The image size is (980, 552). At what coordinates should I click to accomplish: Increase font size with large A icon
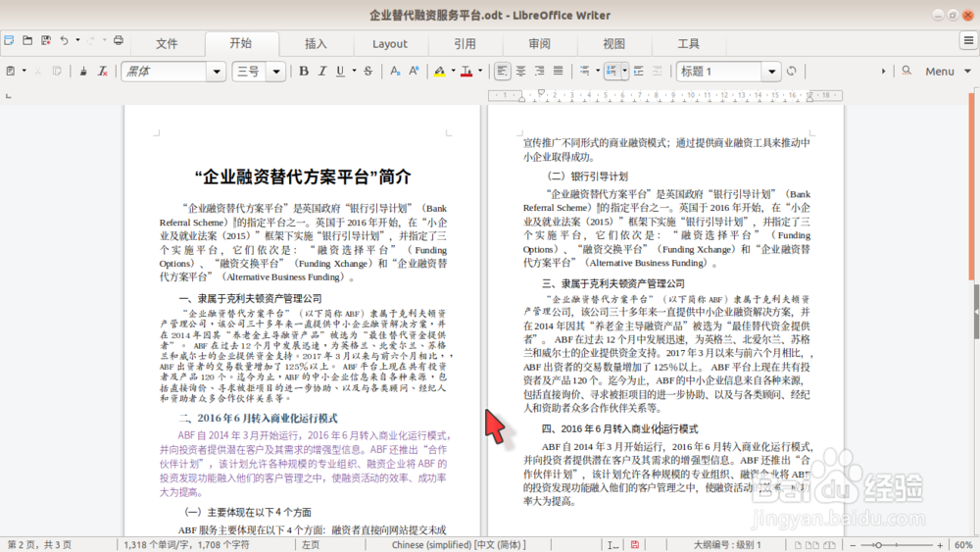click(x=414, y=72)
